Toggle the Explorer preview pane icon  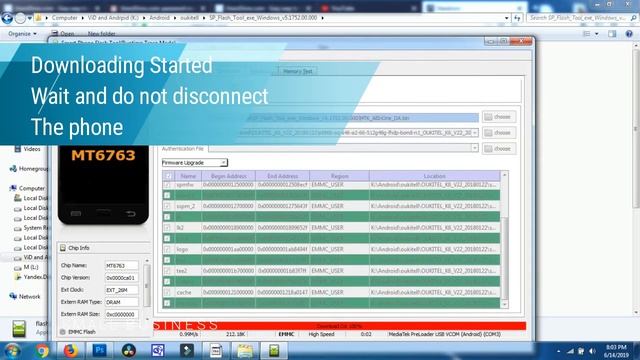[x=612, y=34]
